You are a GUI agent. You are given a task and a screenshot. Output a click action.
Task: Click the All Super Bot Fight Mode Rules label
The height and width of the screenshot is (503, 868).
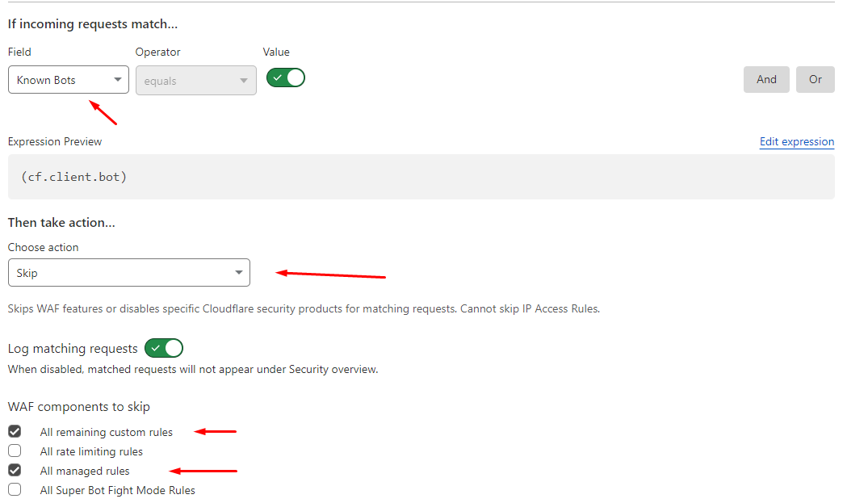(x=117, y=490)
